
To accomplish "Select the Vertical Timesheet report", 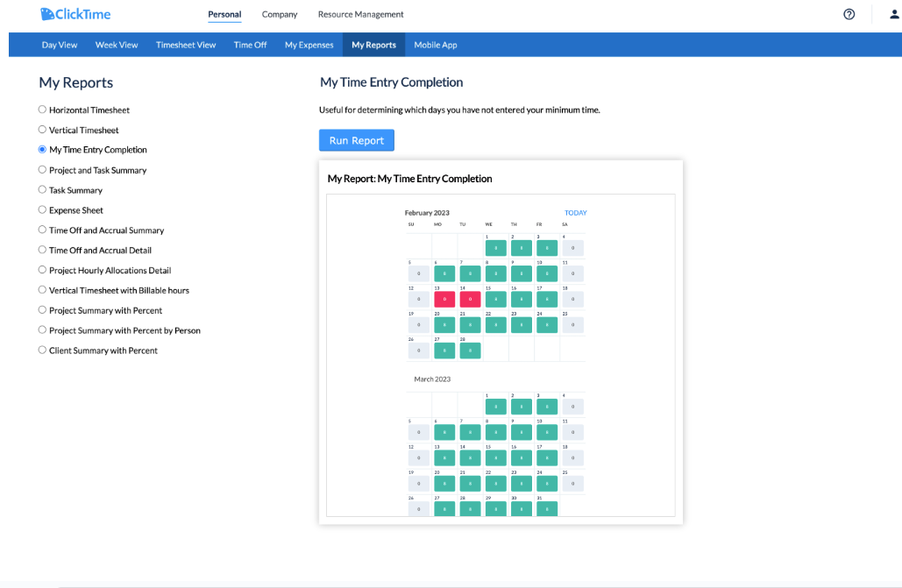I will (x=41, y=130).
